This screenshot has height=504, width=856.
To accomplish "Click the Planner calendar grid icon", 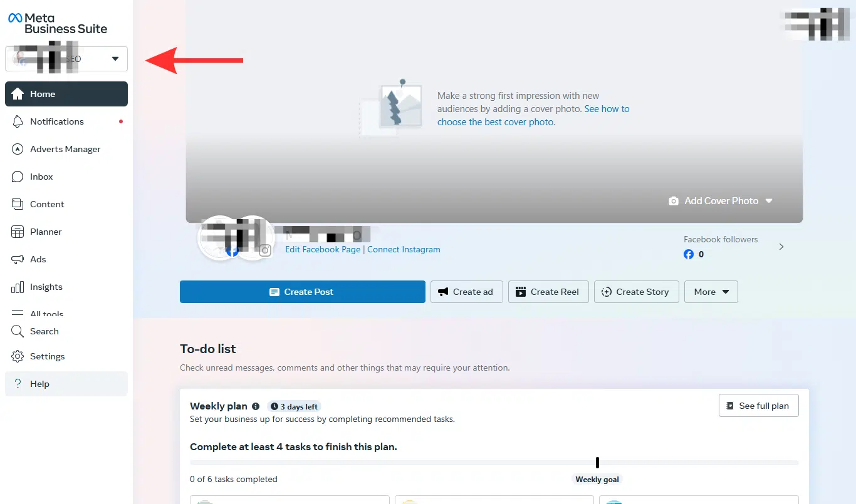I will click(x=18, y=232).
